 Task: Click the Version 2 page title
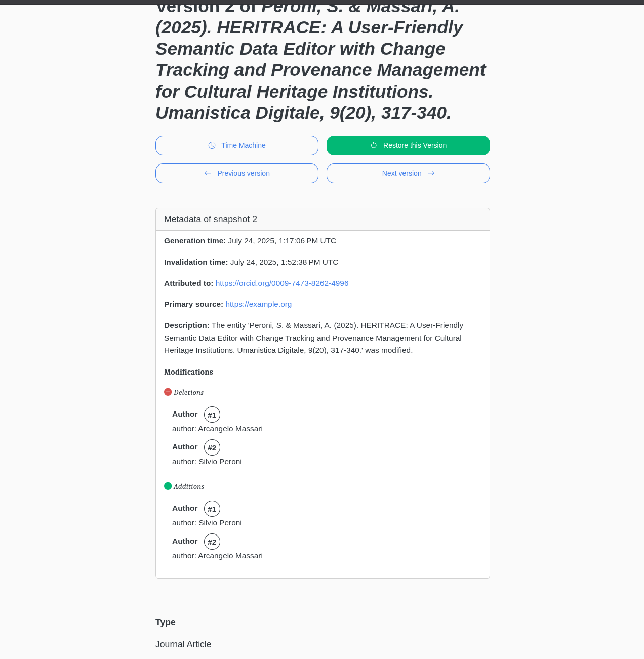(x=320, y=70)
